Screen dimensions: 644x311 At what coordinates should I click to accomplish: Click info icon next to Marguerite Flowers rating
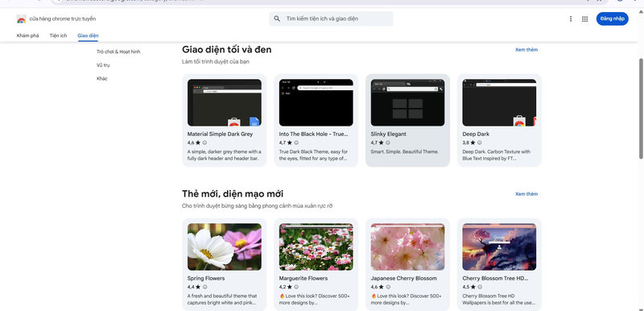tap(296, 287)
